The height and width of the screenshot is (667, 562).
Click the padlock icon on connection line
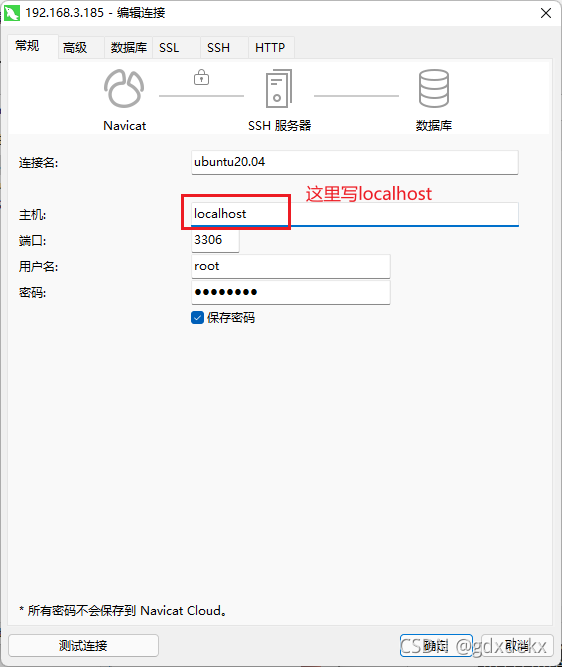pos(201,77)
